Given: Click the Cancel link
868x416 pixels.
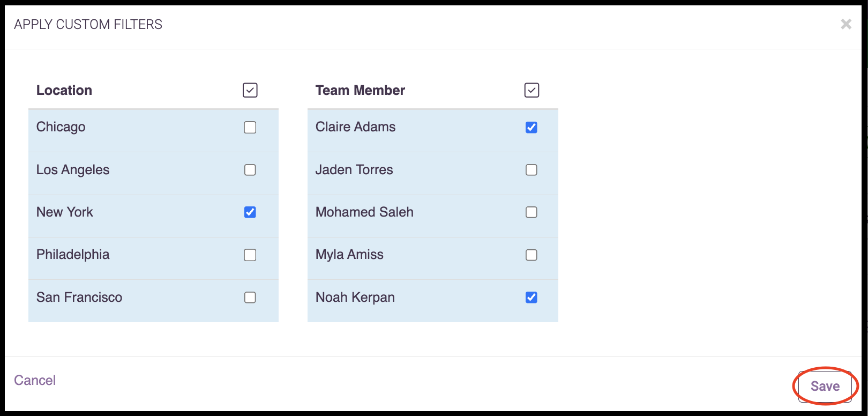Looking at the screenshot, I should [x=35, y=380].
